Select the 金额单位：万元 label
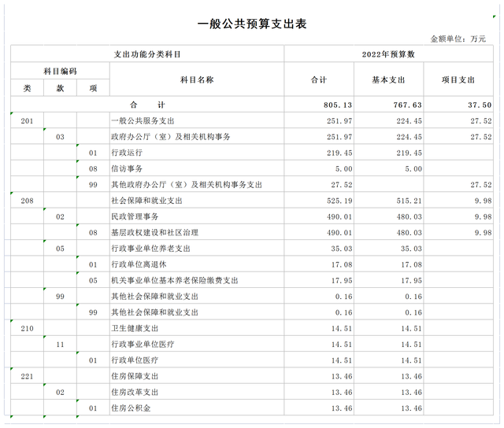 tap(458, 39)
